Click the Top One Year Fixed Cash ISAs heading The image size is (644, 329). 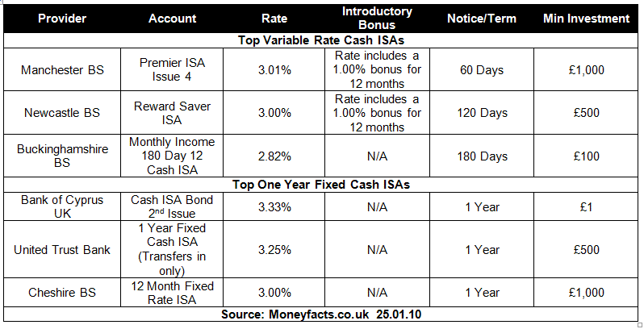click(x=321, y=185)
